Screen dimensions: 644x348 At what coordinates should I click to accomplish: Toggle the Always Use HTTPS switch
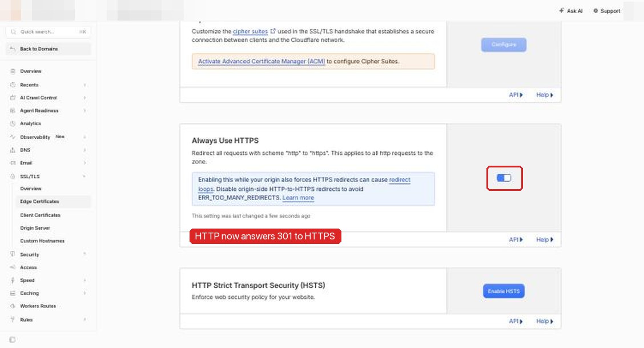point(504,178)
